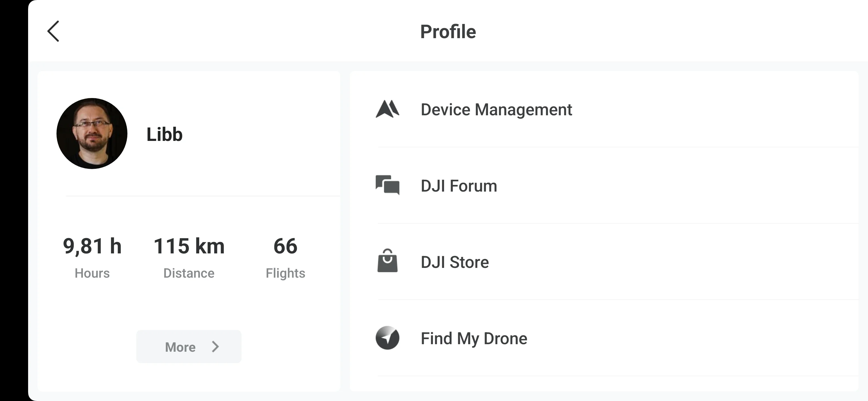This screenshot has height=401, width=868.
Task: Tap the username Libb
Action: 164,134
